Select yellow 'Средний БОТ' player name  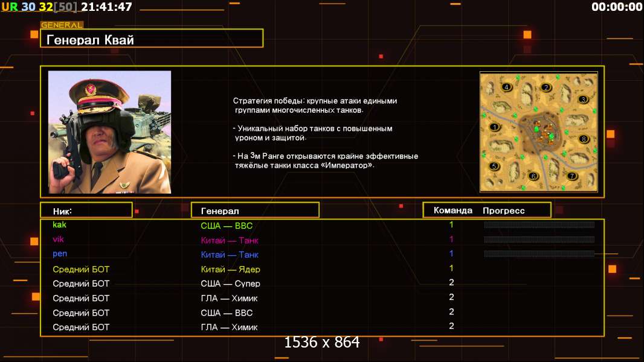(x=81, y=269)
